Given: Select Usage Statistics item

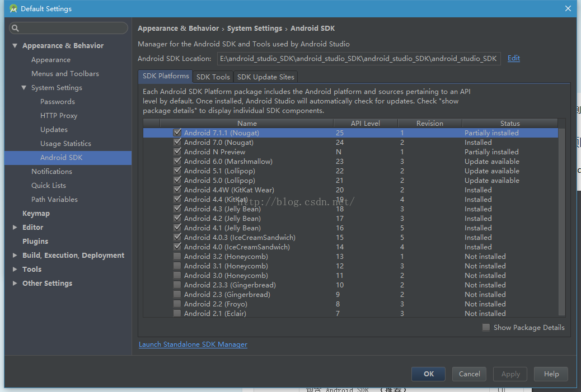Looking at the screenshot, I should tap(65, 144).
